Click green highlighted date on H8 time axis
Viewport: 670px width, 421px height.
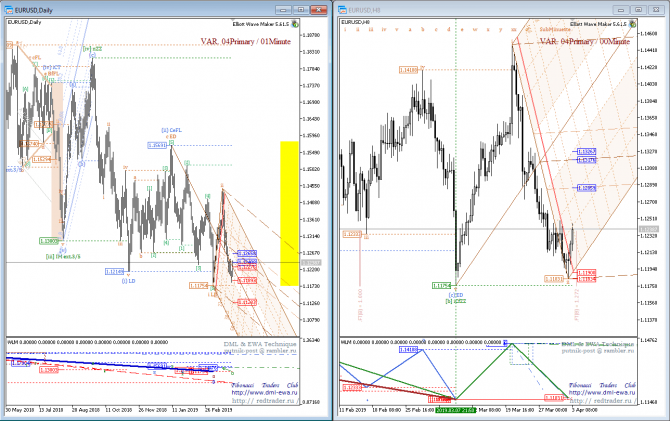coord(455,410)
